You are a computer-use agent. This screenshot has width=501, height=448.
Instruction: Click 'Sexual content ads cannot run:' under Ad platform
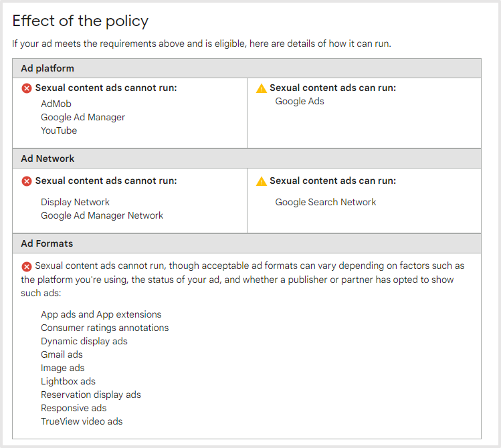coord(106,88)
